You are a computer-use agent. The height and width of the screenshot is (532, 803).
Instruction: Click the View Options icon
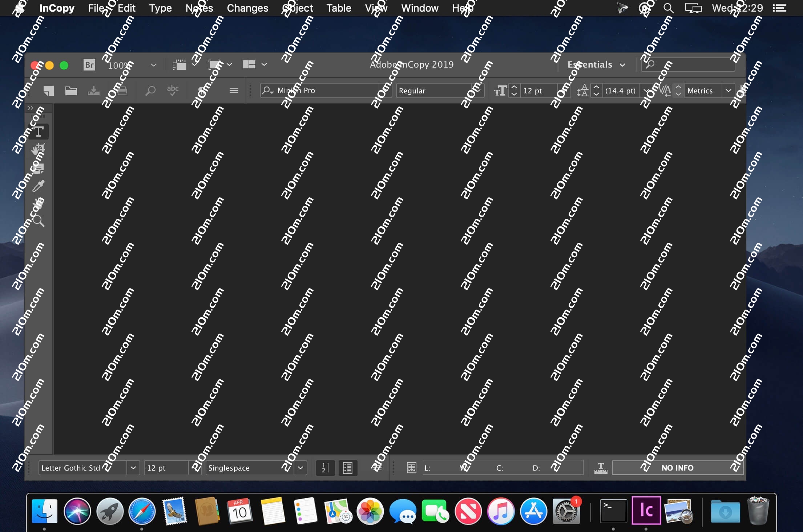(179, 65)
